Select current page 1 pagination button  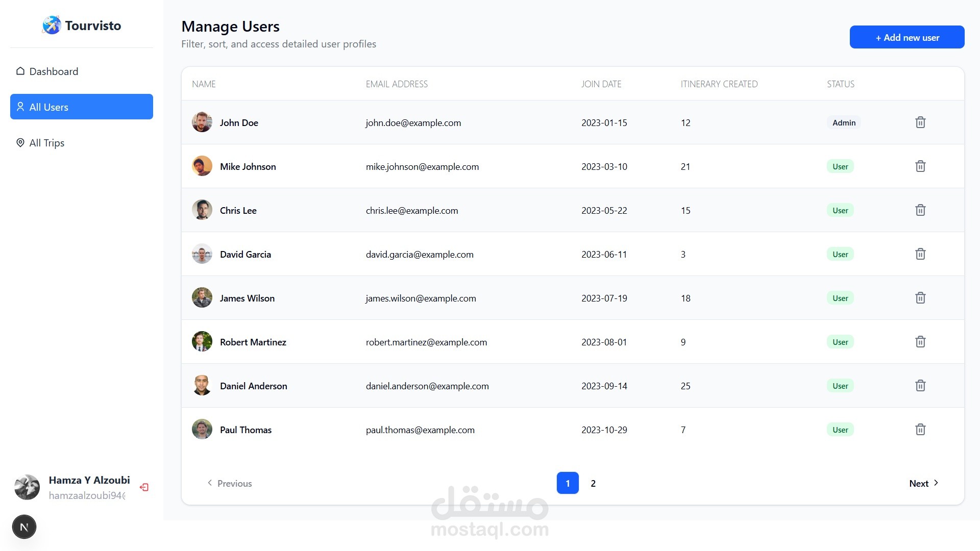[568, 483]
